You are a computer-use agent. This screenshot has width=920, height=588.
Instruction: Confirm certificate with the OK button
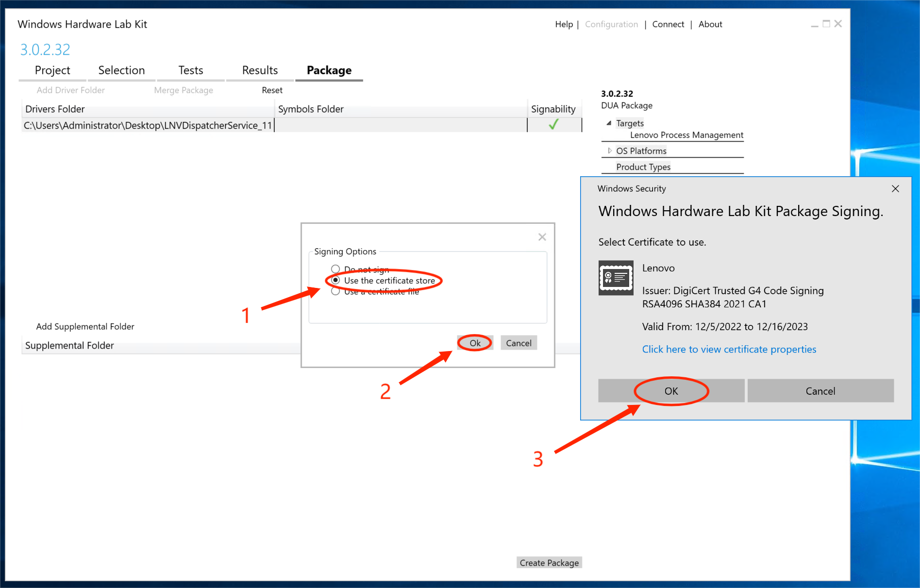click(x=671, y=391)
